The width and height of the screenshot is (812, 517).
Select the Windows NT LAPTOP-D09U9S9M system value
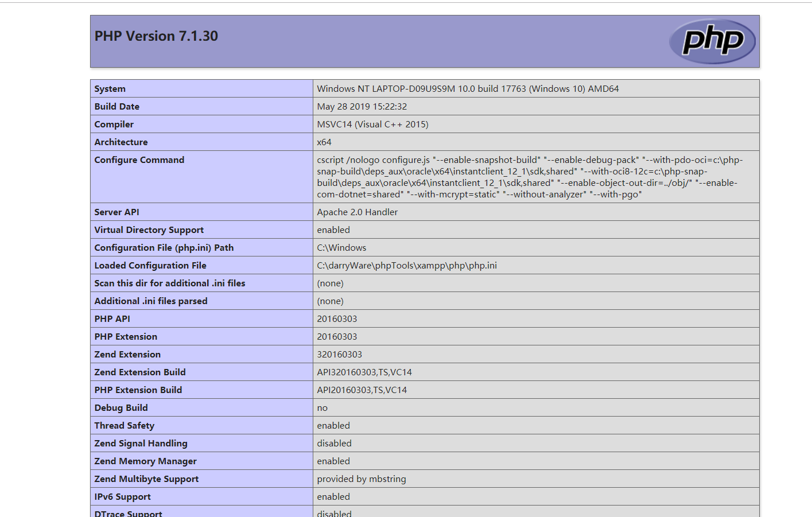pos(468,89)
